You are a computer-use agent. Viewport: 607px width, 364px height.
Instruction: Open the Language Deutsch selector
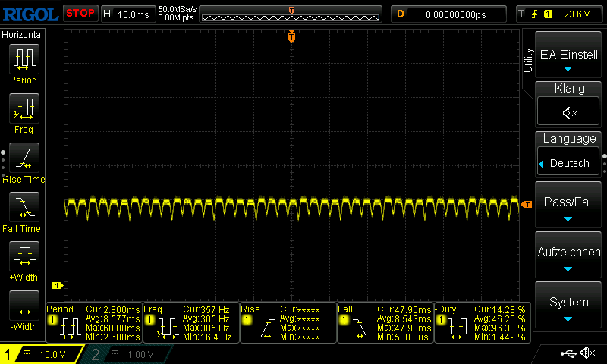568,162
